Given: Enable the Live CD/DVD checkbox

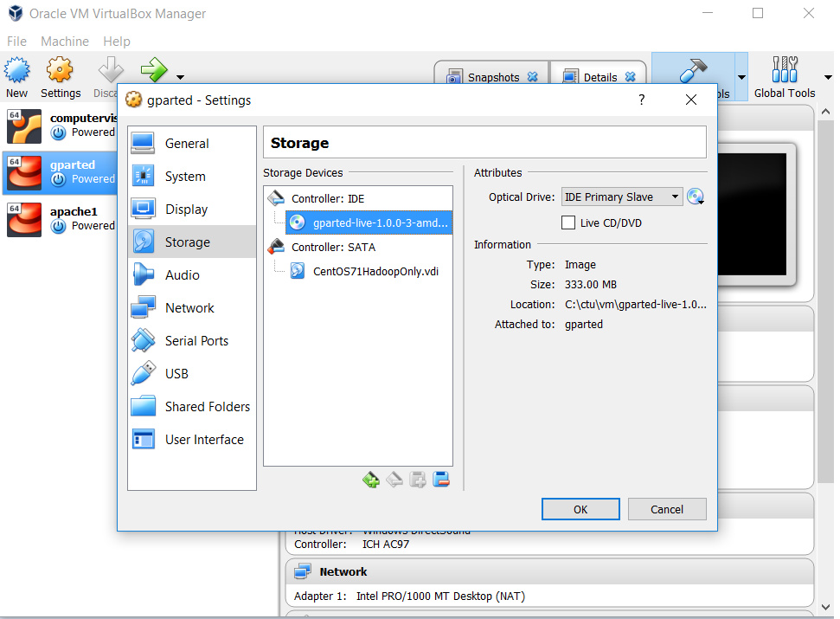Looking at the screenshot, I should pyautogui.click(x=568, y=222).
